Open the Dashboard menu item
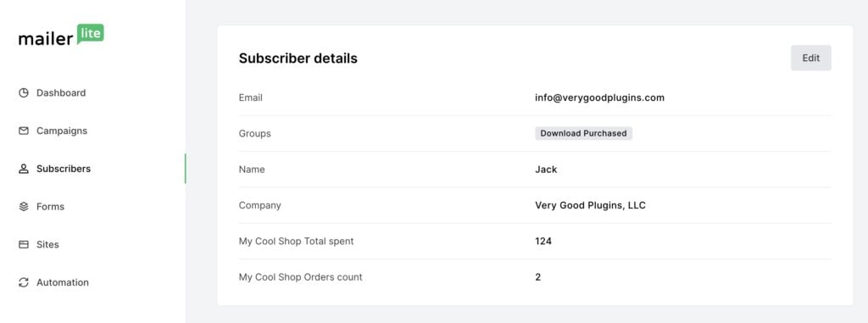Image resolution: width=868 pixels, height=323 pixels. (61, 93)
